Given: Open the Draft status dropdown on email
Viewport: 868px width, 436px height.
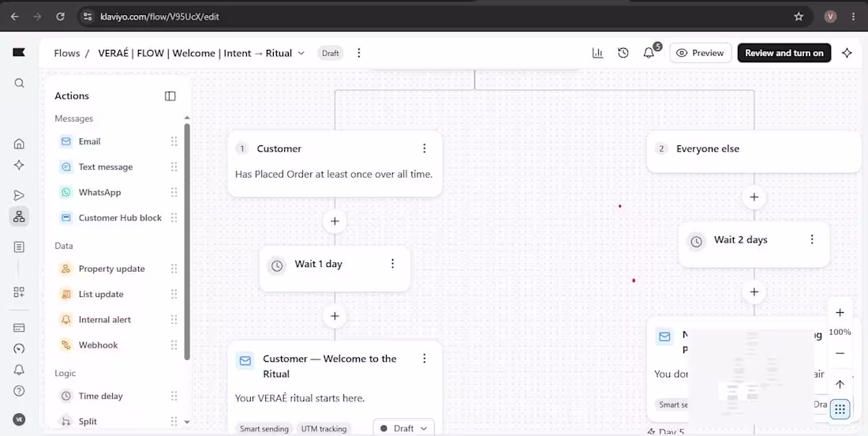Looking at the screenshot, I should [x=404, y=428].
